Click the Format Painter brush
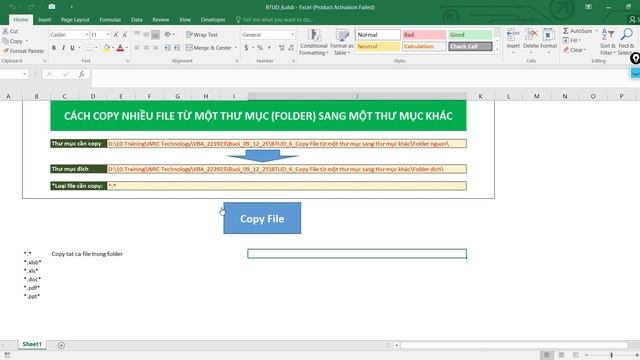The height and width of the screenshot is (360, 640). point(6,51)
